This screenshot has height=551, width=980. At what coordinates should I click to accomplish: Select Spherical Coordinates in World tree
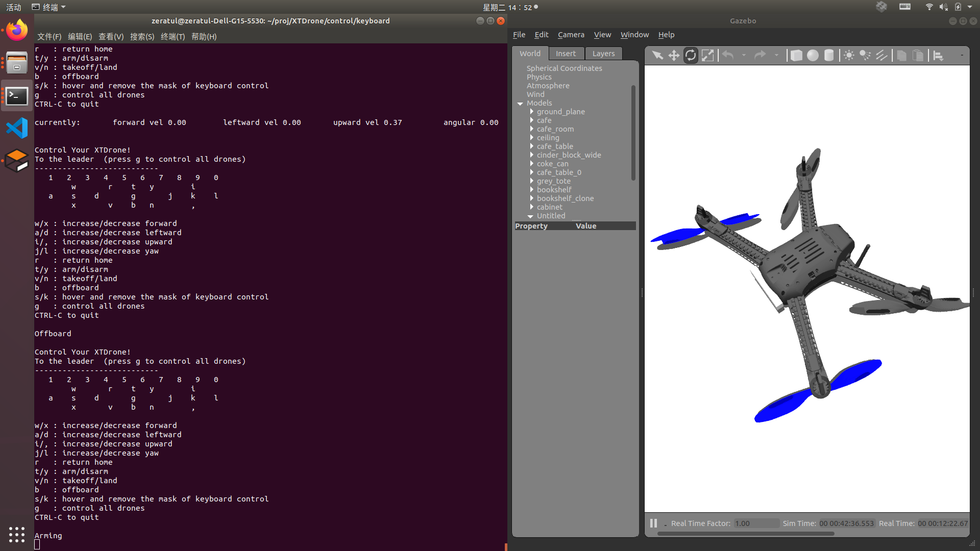(564, 68)
